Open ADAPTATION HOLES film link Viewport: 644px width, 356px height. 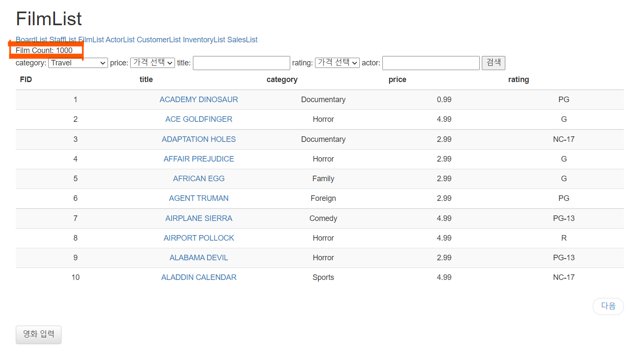[x=199, y=139]
